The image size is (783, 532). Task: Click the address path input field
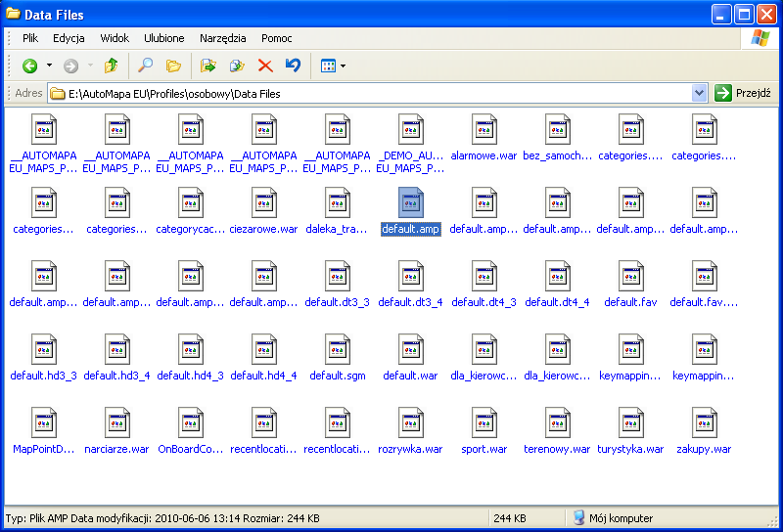click(x=372, y=94)
